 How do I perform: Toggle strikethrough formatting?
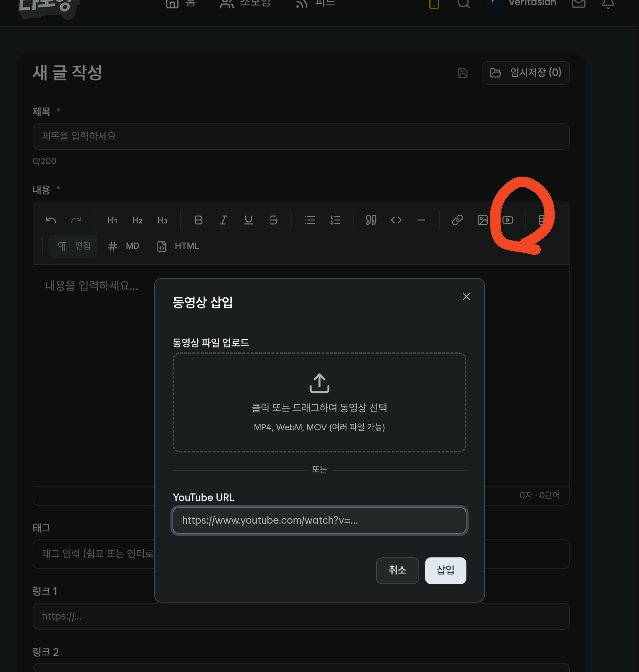273,220
